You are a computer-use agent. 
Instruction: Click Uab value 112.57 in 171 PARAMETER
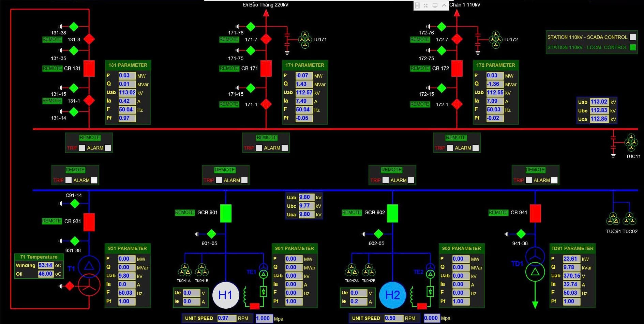304,92
